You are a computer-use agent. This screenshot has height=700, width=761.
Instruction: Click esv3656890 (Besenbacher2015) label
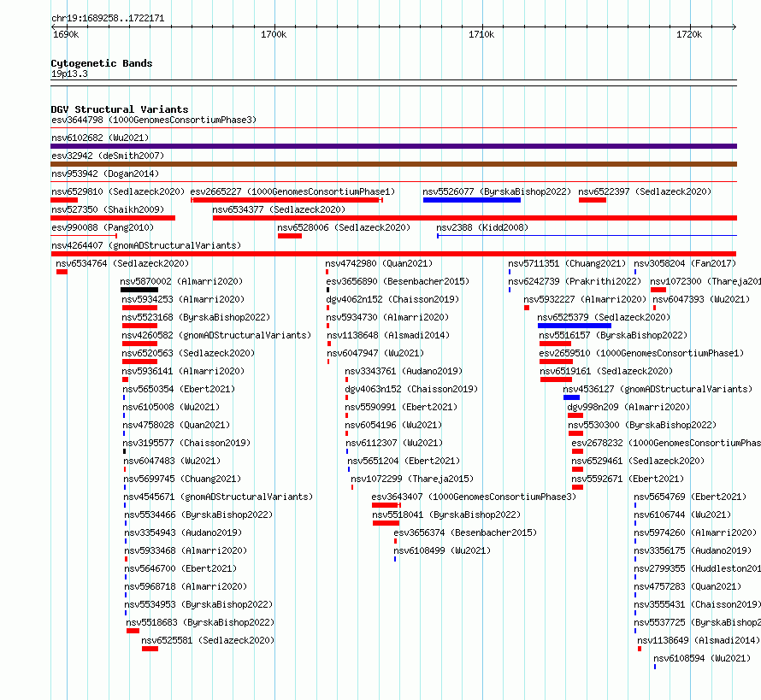(x=398, y=281)
